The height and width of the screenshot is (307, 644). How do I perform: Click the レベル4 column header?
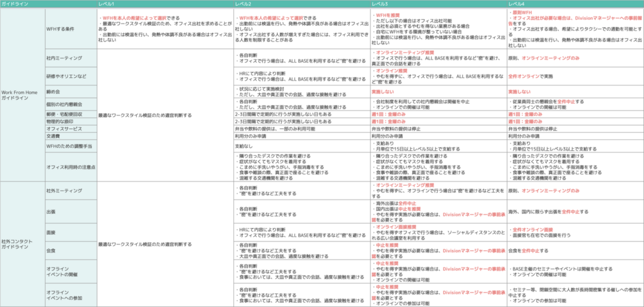click(x=575, y=4)
